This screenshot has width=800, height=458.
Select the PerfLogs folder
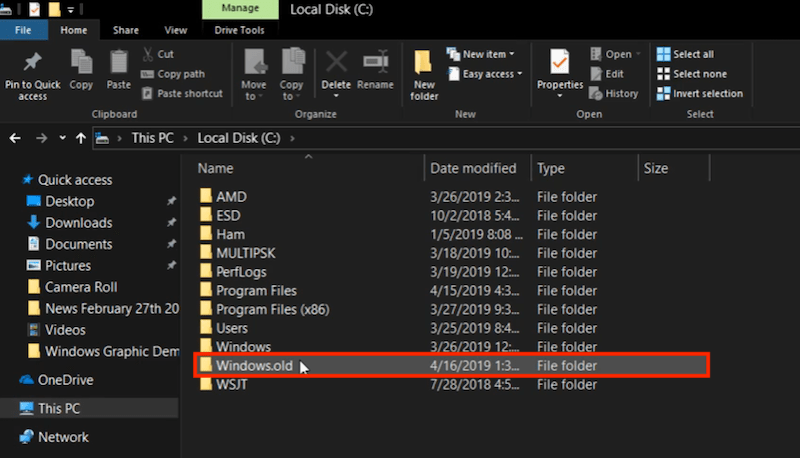241,272
